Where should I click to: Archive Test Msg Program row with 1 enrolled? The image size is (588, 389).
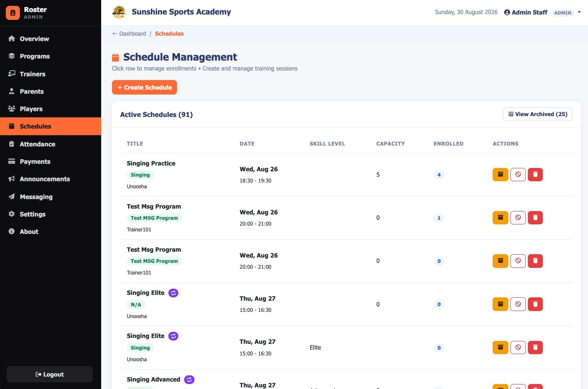point(501,218)
